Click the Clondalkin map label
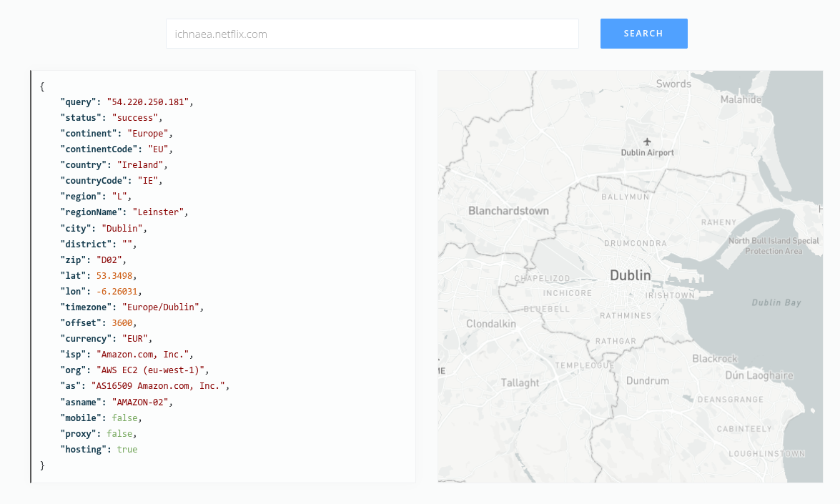Image resolution: width=840 pixels, height=504 pixels. 490,324
